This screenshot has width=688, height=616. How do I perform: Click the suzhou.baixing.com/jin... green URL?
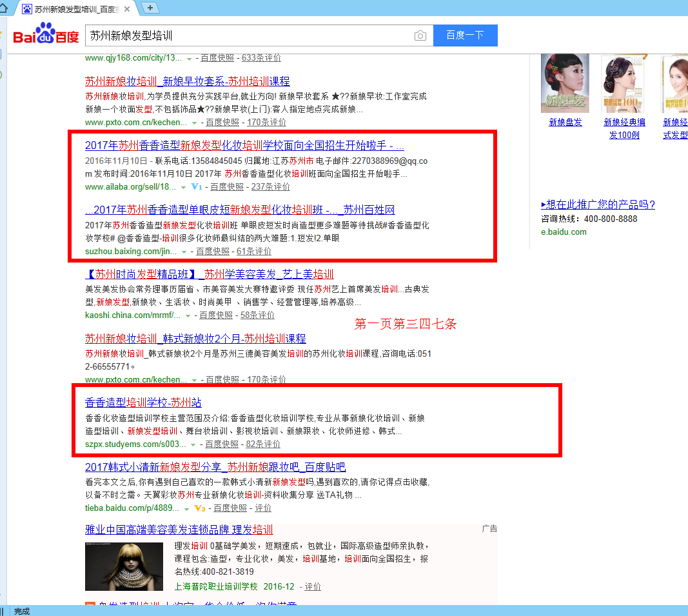click(131, 252)
